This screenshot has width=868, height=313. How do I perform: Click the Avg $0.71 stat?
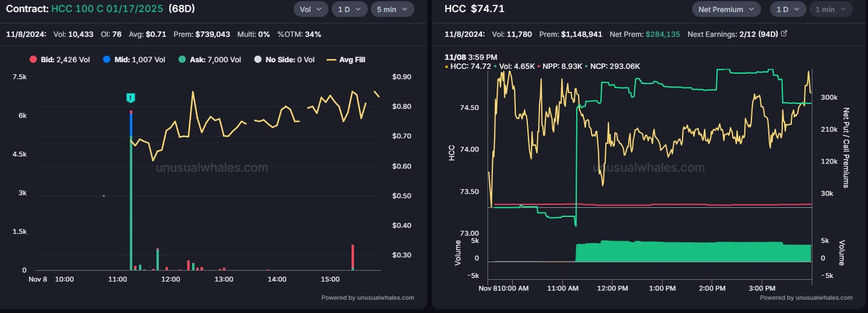tap(149, 34)
